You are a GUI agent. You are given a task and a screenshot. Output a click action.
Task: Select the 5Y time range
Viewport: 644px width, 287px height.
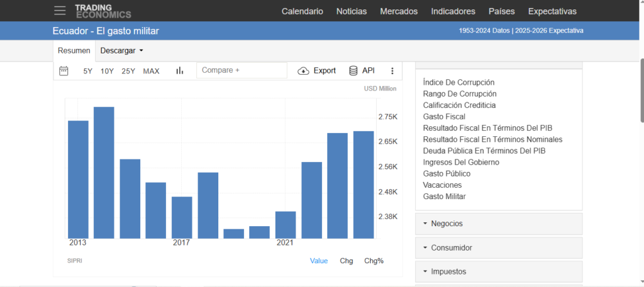pos(88,71)
